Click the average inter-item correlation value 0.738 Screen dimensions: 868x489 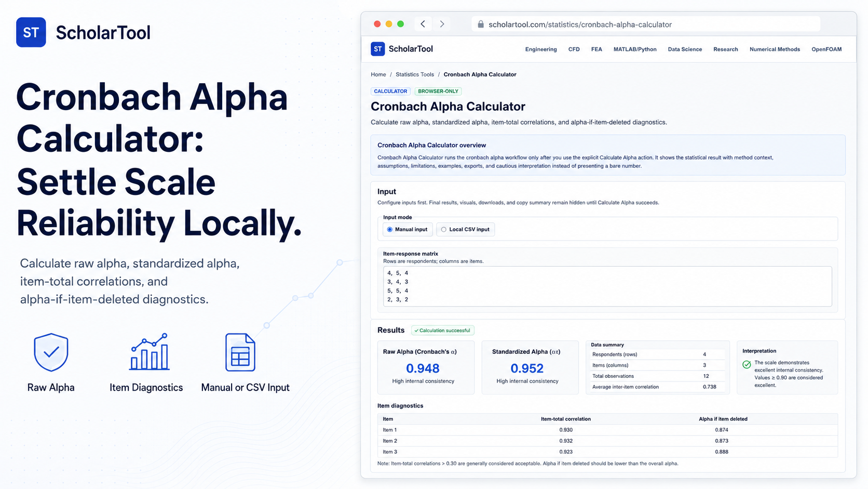click(x=710, y=387)
